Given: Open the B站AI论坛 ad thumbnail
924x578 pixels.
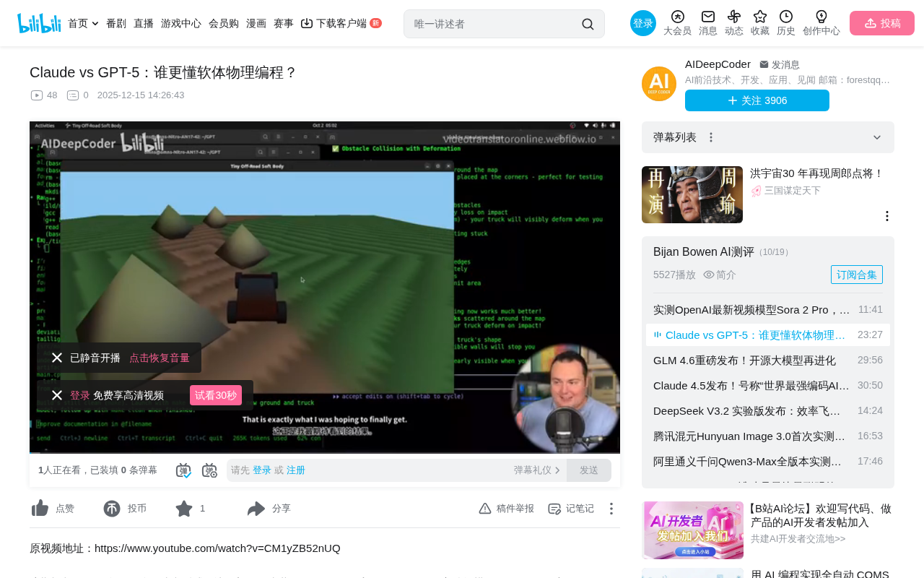Looking at the screenshot, I should (693, 530).
